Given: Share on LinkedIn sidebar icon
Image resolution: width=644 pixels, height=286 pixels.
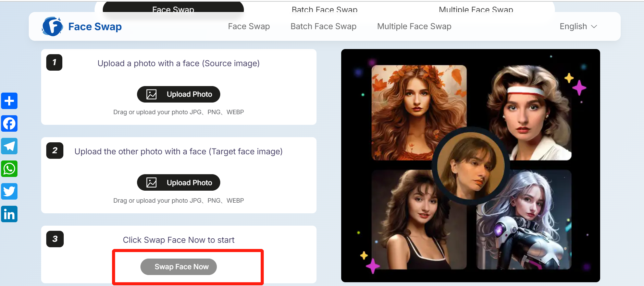Looking at the screenshot, I should point(9,214).
